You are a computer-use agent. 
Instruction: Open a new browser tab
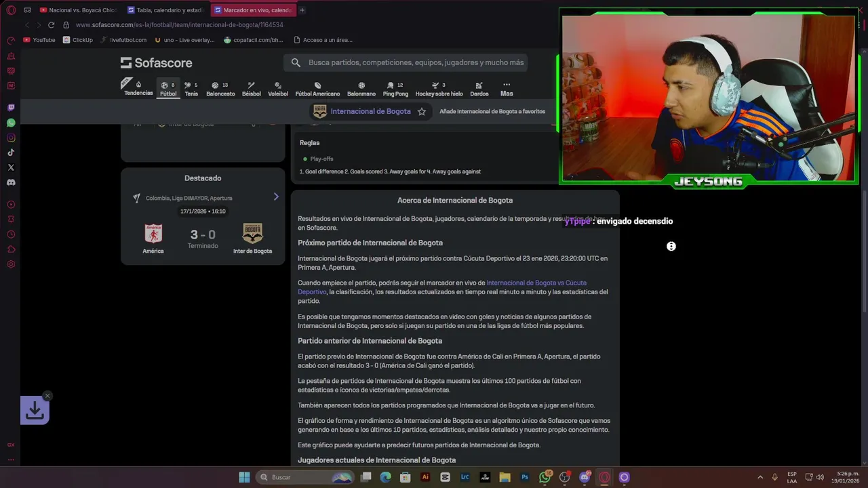tap(302, 10)
